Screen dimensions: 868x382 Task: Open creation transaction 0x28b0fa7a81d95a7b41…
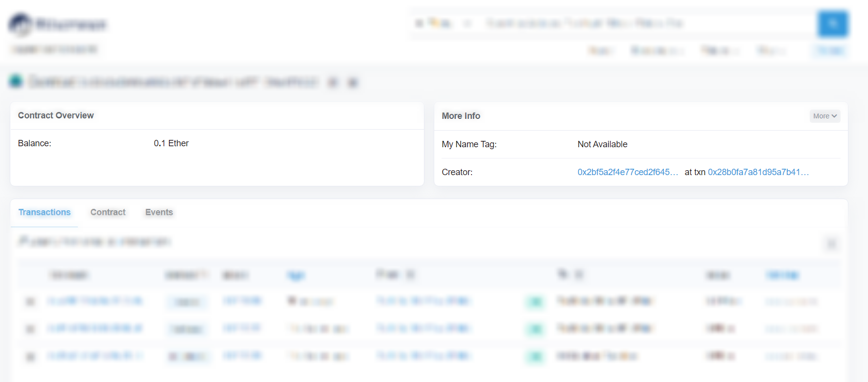pos(758,172)
